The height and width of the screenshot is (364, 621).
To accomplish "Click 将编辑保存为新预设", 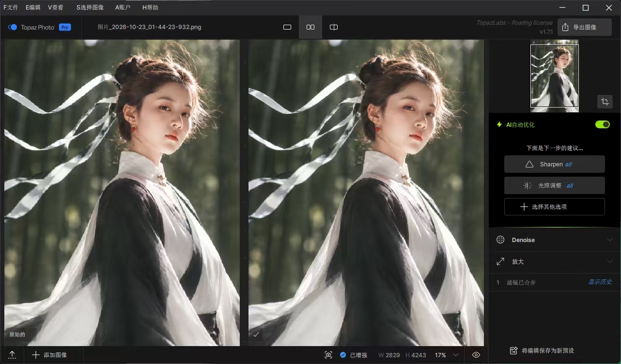I will (542, 350).
